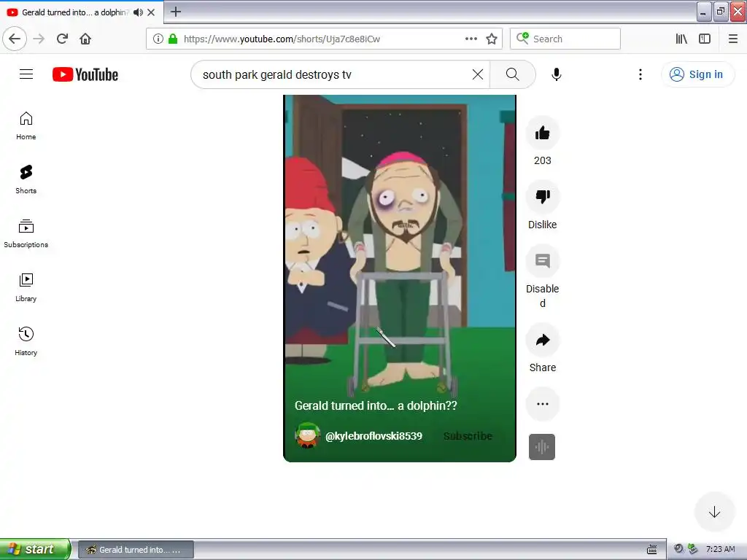
Task: Open the YouTube hamburger guide menu
Action: pos(26,74)
